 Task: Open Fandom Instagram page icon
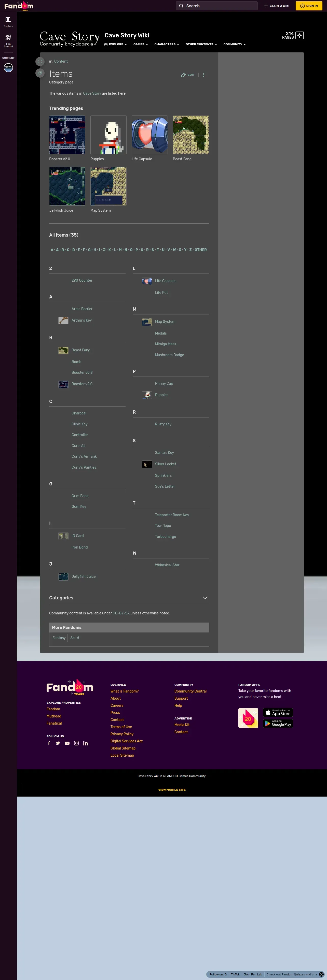[76, 743]
